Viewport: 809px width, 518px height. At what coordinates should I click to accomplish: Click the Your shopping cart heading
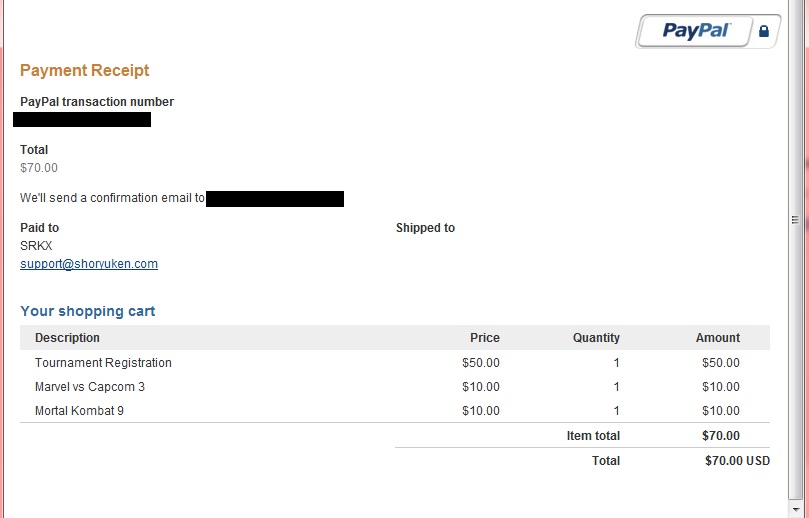(x=88, y=311)
